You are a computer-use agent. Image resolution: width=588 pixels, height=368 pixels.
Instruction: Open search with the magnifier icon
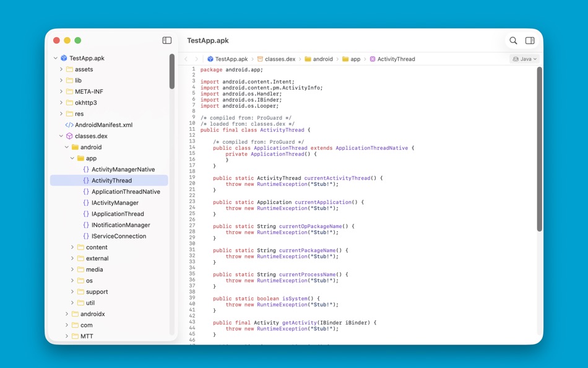click(x=513, y=40)
